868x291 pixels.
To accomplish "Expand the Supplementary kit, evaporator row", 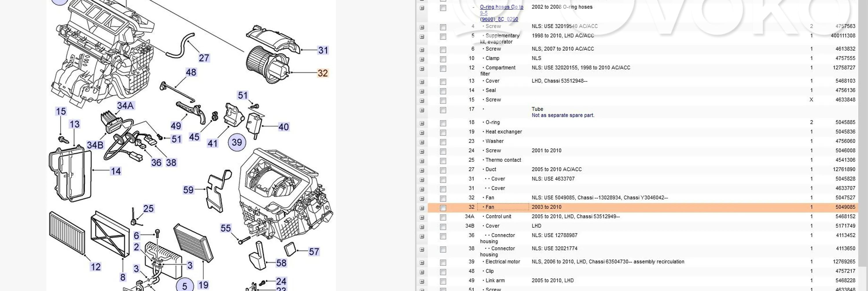I will click(x=422, y=36).
